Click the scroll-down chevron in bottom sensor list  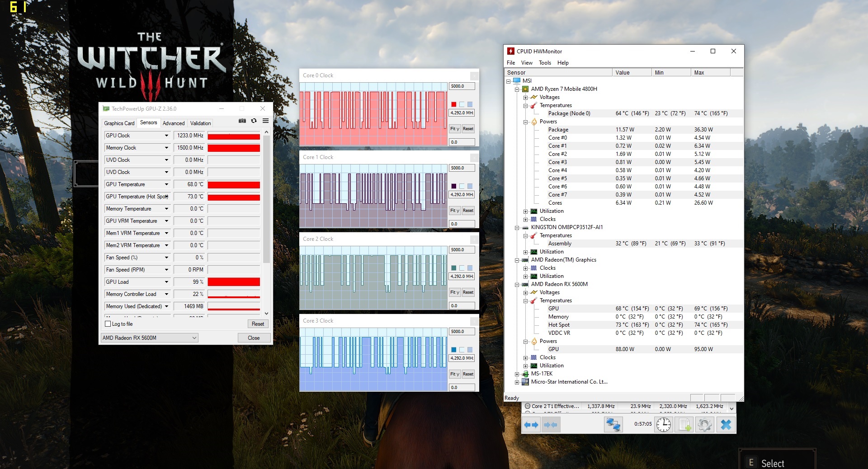[x=731, y=408]
